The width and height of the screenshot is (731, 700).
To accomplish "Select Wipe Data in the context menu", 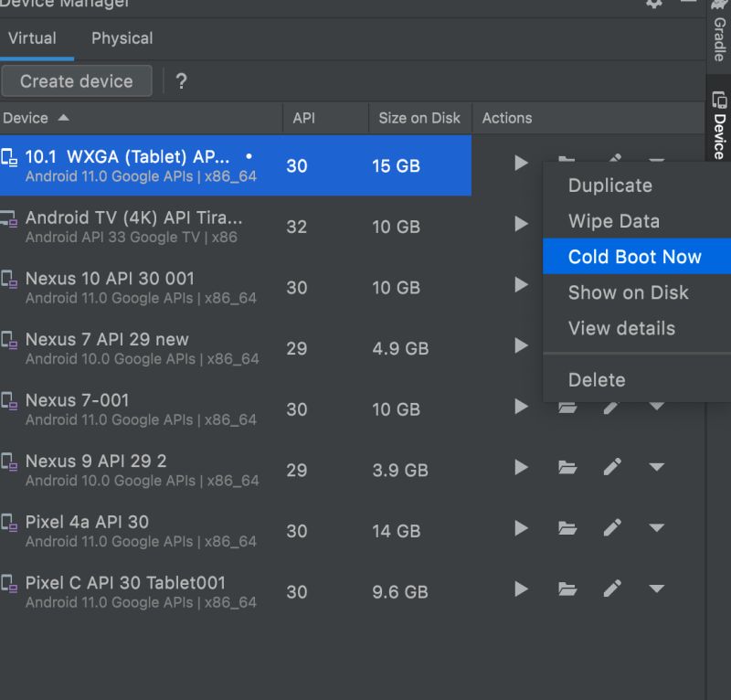I will point(614,221).
